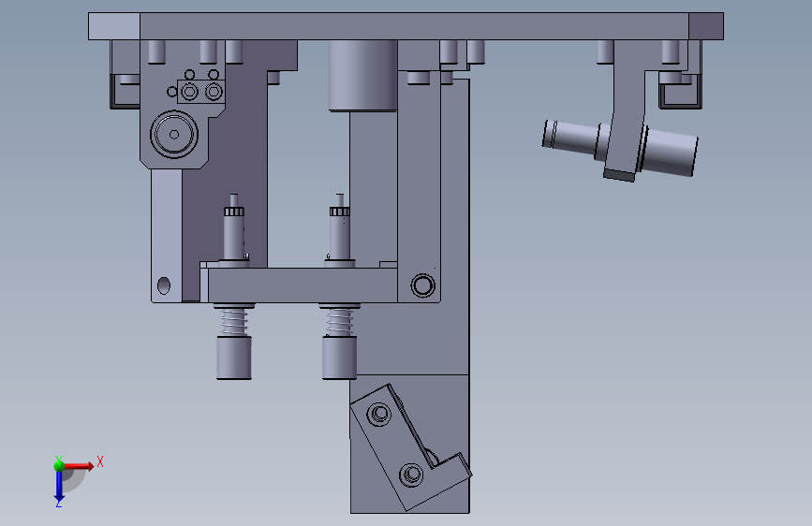
Task: Select the lower screw on the angled bracket
Action: tap(412, 475)
